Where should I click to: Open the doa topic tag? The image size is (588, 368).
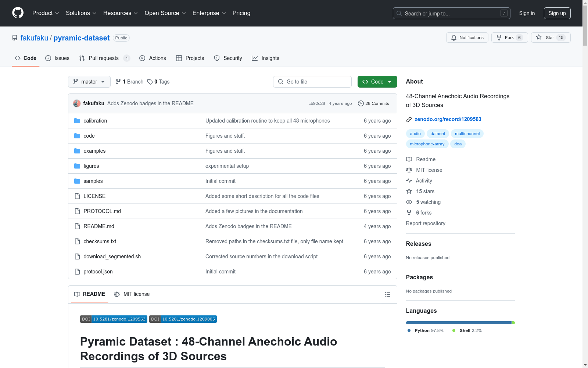[x=458, y=144]
